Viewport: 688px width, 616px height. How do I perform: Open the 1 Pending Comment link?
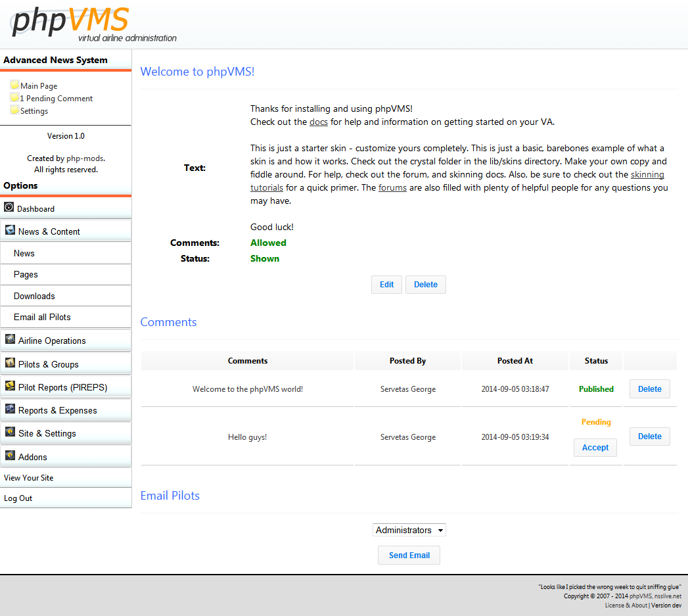56,99
